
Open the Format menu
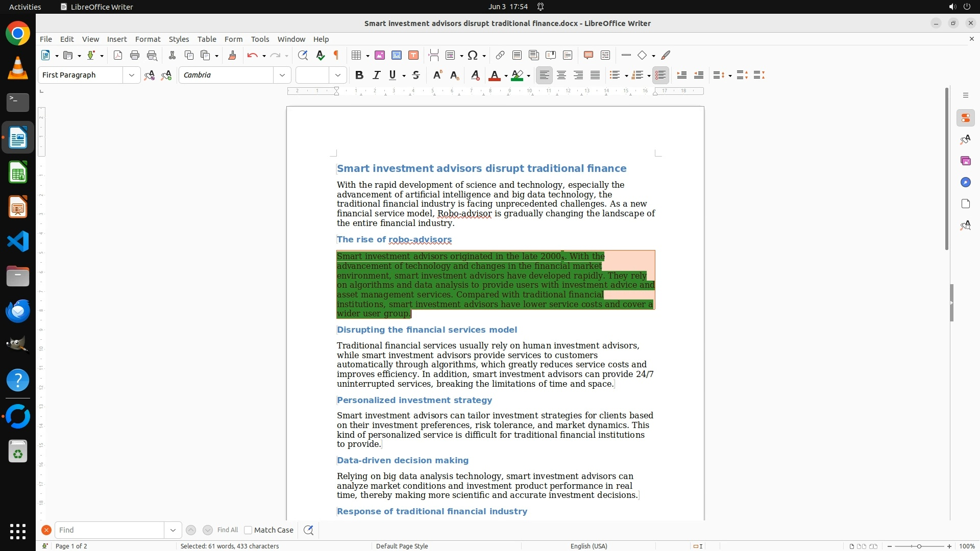[148, 39]
